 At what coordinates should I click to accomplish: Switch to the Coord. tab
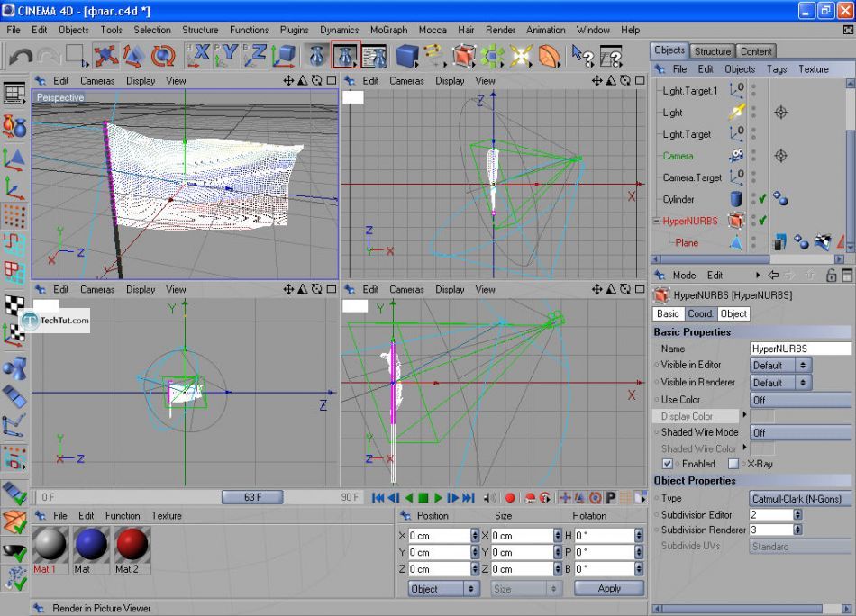(700, 313)
